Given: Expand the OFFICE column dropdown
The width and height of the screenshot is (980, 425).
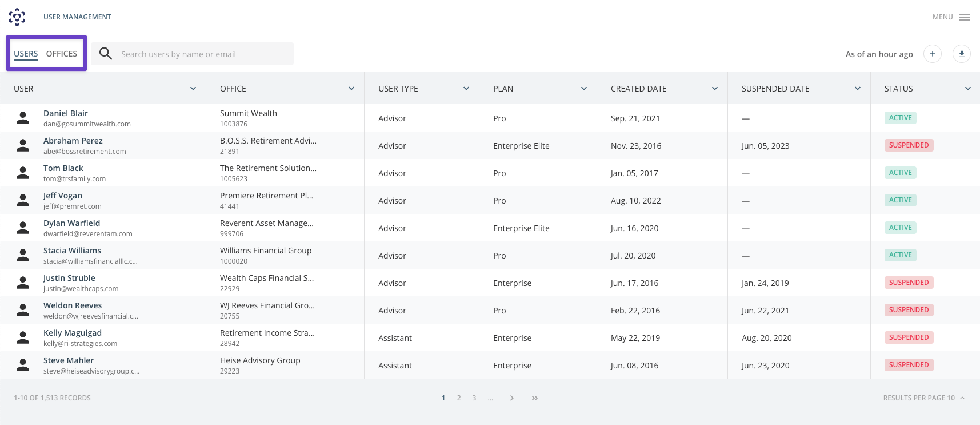Looking at the screenshot, I should click(x=351, y=89).
